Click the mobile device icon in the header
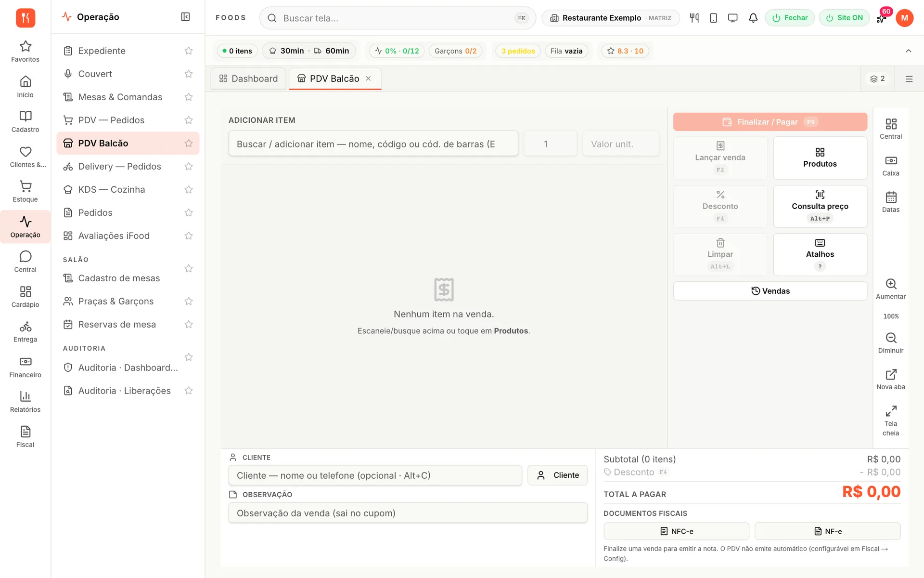924x578 pixels. (713, 18)
